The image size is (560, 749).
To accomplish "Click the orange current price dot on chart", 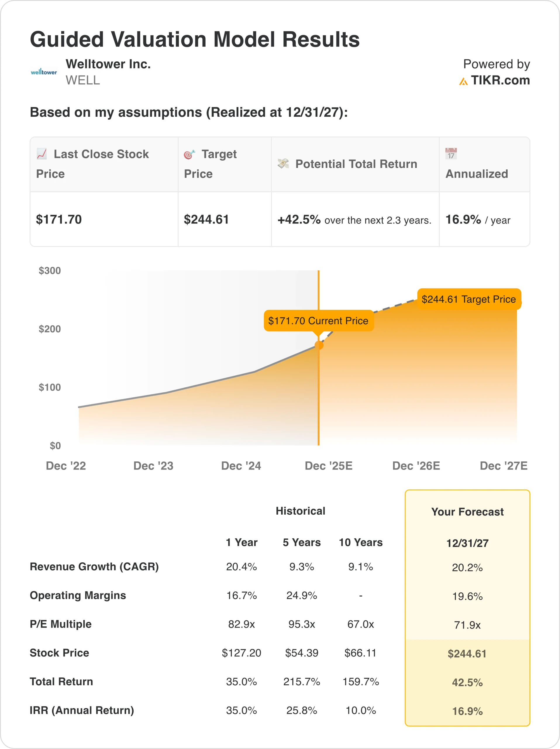I will [319, 345].
